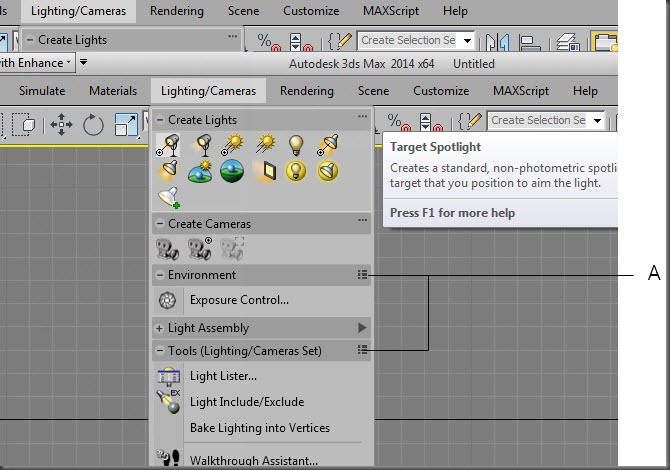Click the Light Lister icon

point(168,377)
